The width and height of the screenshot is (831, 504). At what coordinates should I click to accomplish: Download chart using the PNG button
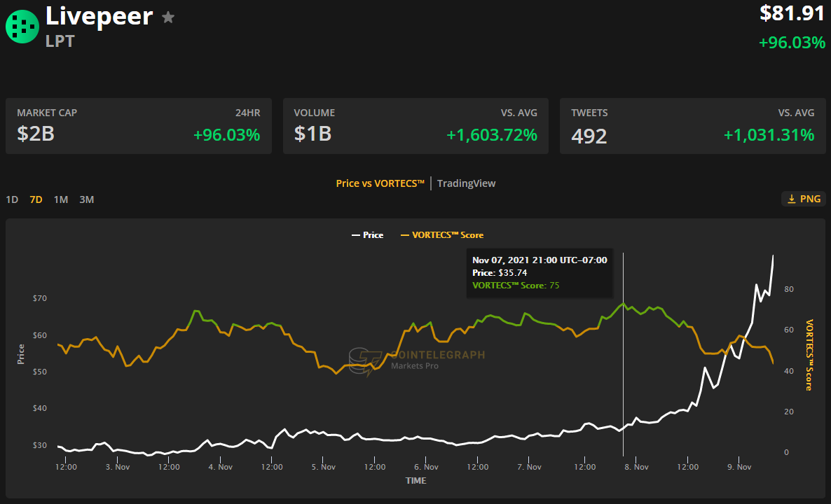pos(804,199)
